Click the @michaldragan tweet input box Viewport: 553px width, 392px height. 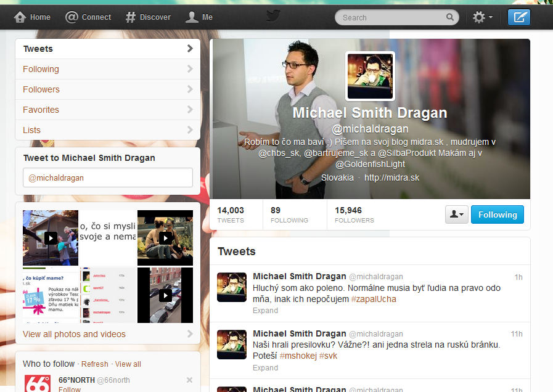click(108, 178)
